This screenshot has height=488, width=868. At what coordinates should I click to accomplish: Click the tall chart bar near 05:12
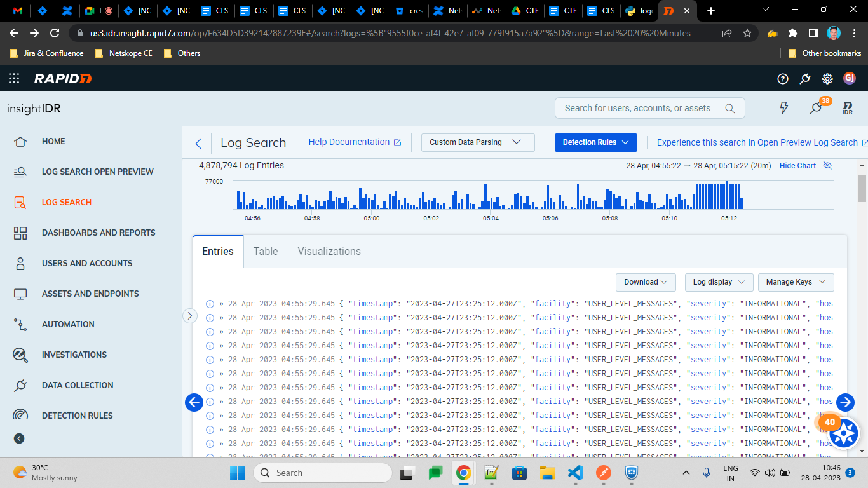click(726, 196)
